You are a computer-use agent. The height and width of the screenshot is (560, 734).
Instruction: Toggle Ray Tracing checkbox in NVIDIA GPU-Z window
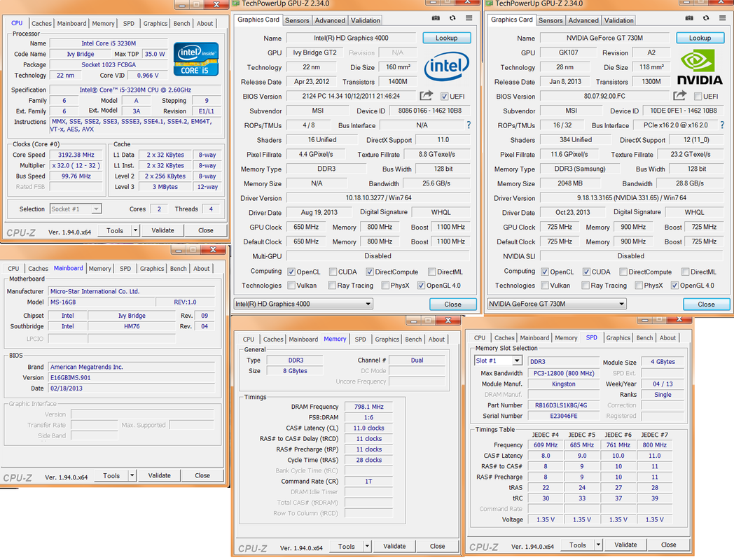585,286
